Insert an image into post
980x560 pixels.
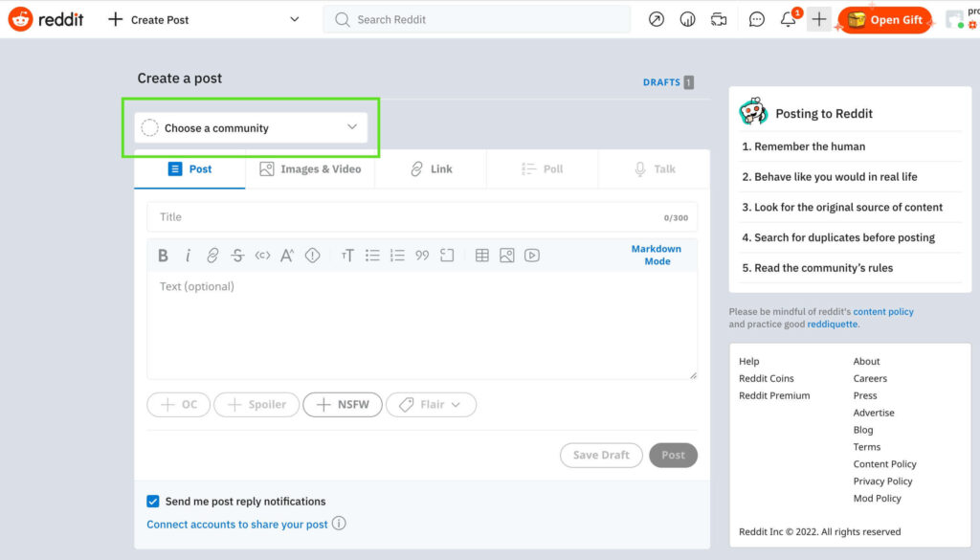(507, 255)
